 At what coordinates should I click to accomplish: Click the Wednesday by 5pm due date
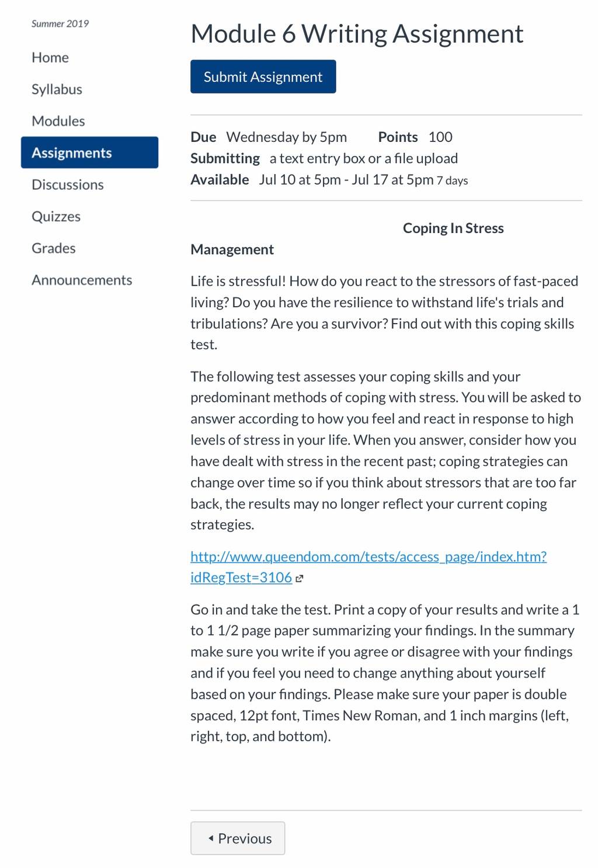click(287, 137)
